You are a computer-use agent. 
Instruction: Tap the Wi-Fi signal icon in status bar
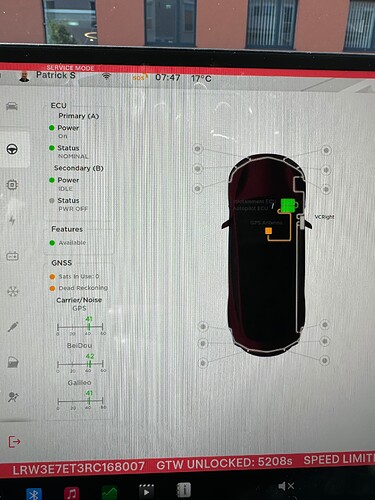[x=106, y=76]
